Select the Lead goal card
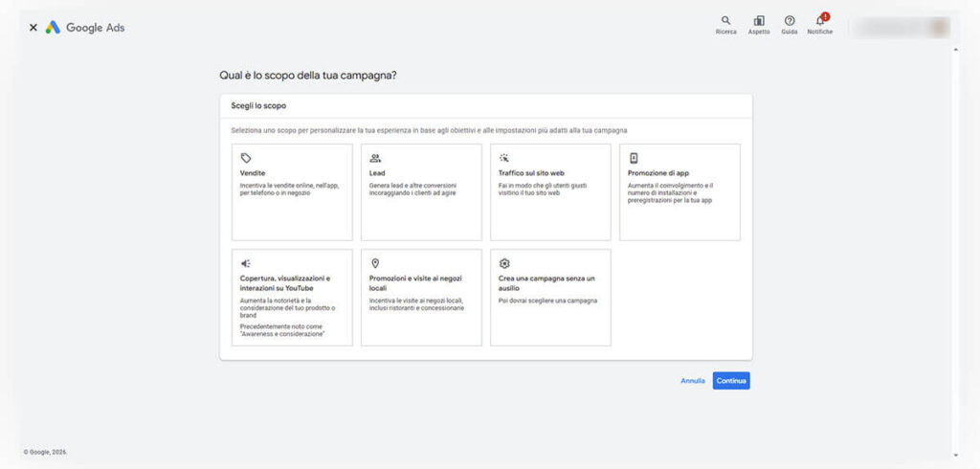The width and height of the screenshot is (980, 469). (421, 192)
